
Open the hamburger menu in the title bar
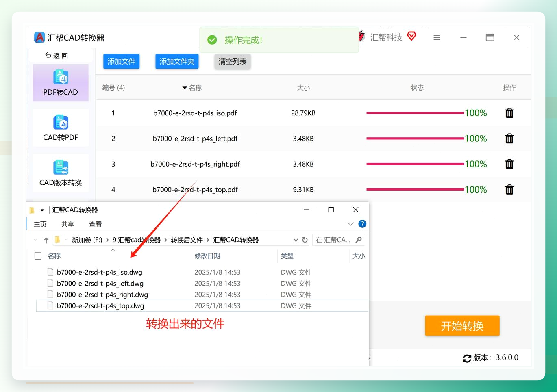click(x=437, y=37)
